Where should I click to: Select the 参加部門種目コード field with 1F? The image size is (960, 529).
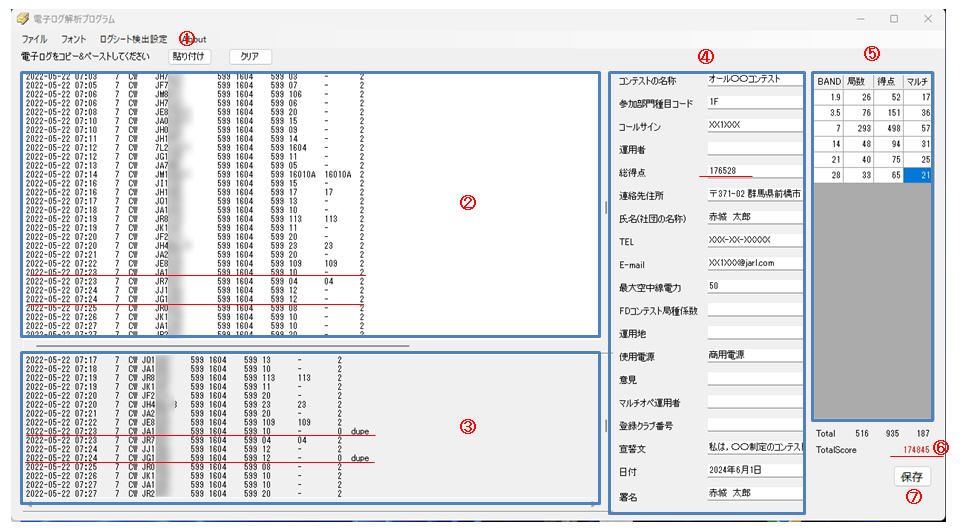(x=754, y=102)
